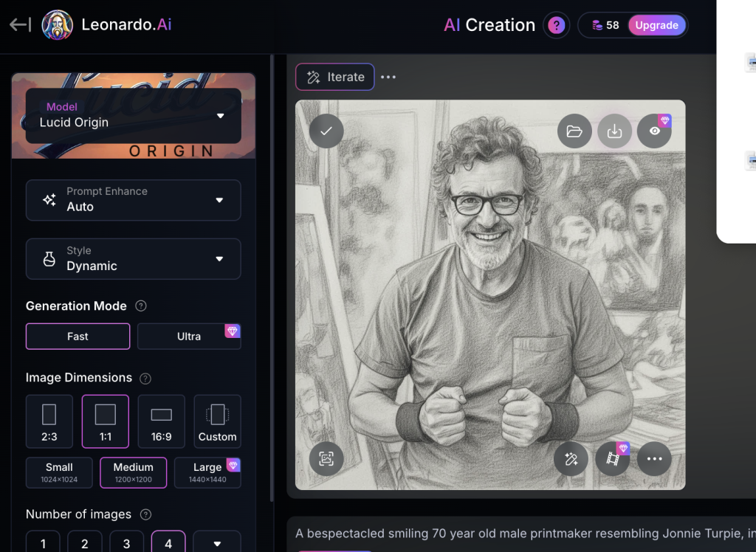
Task: Click the folder icon on the image
Action: click(574, 131)
